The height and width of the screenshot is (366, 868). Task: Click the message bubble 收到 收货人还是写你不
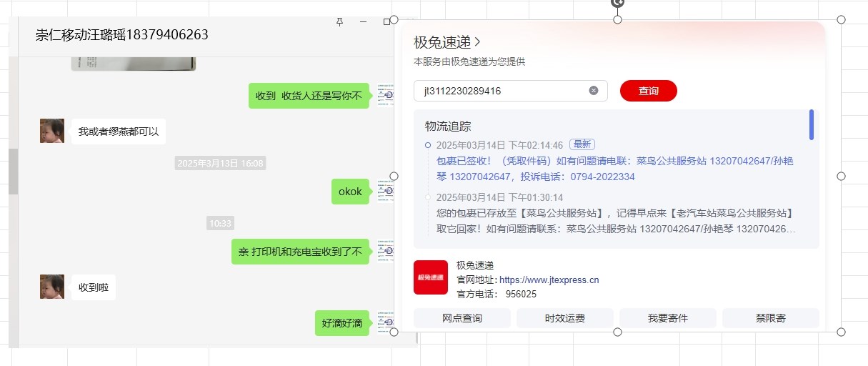pos(309,95)
